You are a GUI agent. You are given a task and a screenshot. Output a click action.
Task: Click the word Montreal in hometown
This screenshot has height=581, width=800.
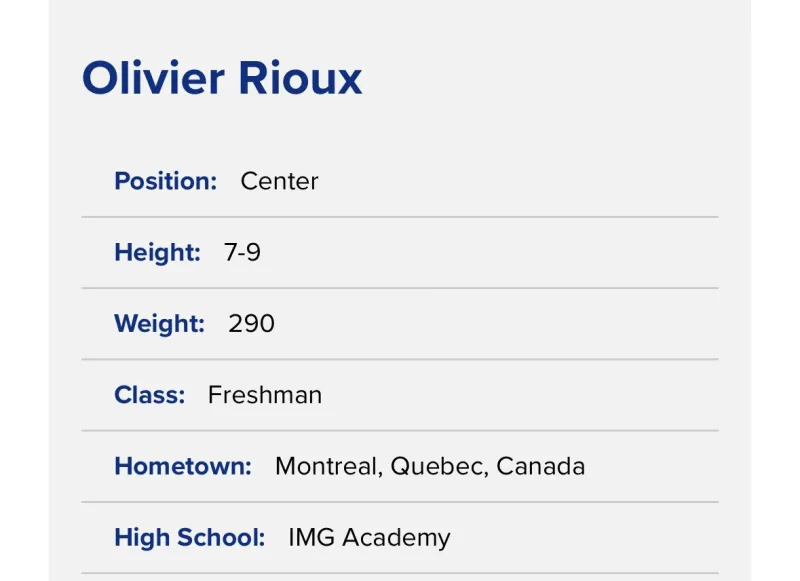click(327, 466)
